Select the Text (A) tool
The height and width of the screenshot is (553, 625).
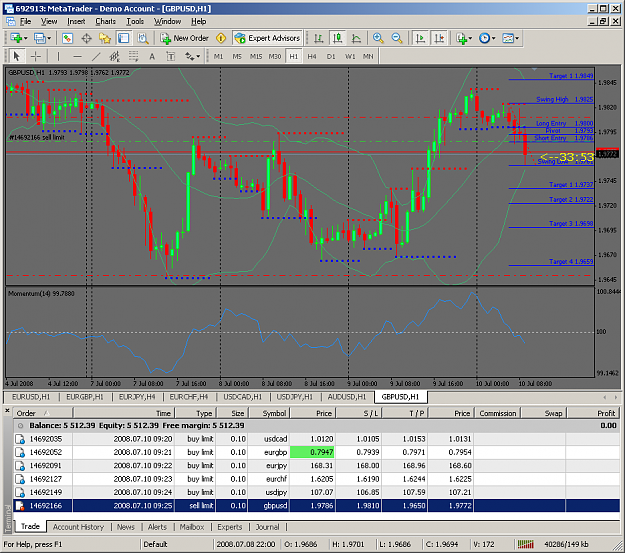tap(152, 56)
